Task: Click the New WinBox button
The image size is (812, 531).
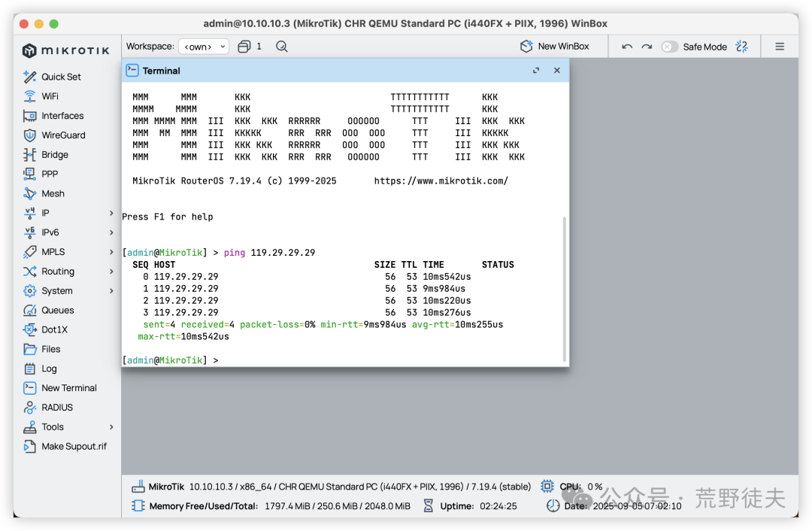Action: pyautogui.click(x=555, y=47)
